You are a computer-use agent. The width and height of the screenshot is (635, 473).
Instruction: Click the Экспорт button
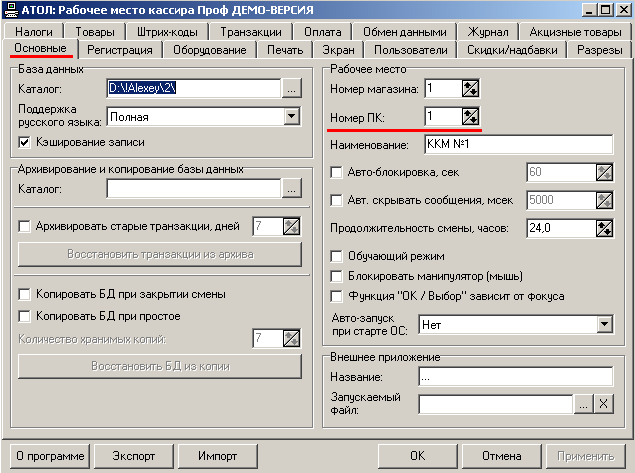pos(134,456)
